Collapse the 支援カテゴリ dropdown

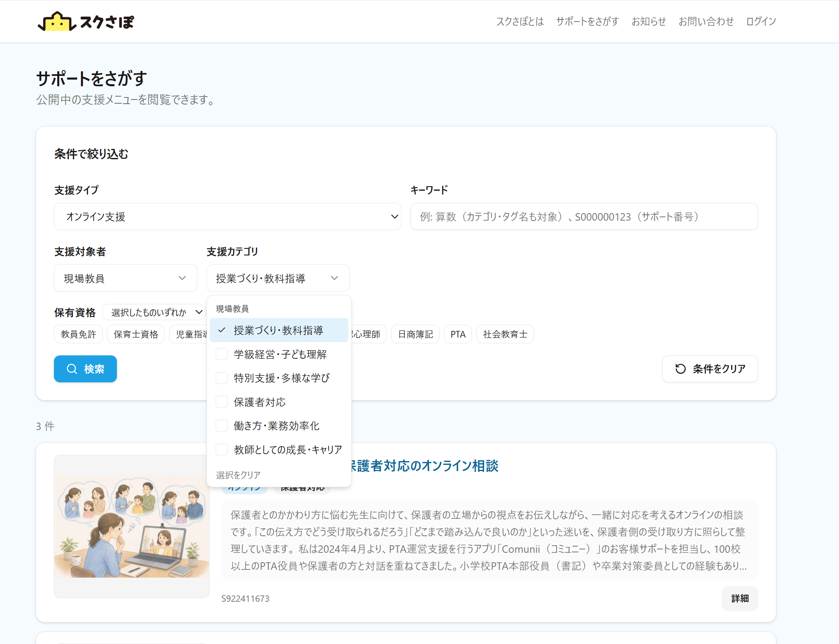[x=278, y=278]
